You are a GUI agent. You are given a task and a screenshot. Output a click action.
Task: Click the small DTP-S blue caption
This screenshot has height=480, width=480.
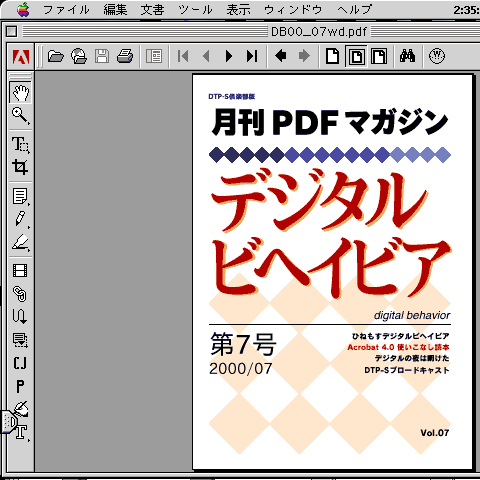pos(232,97)
